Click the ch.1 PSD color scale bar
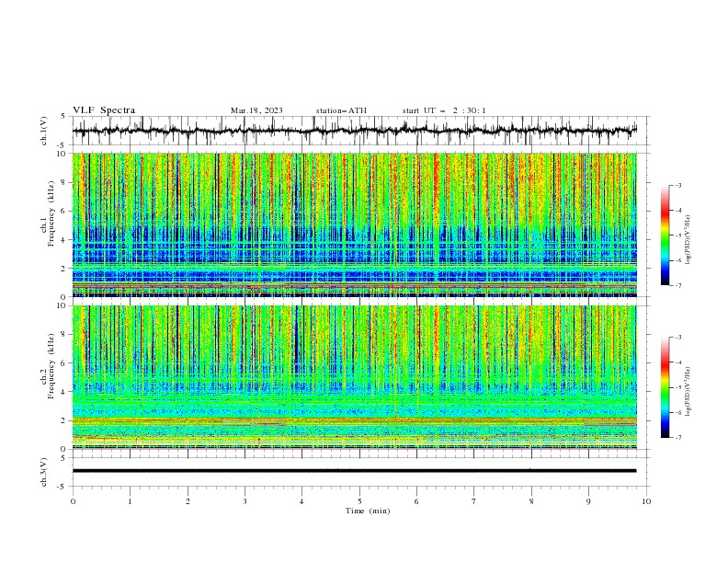This screenshot has width=728, height=563. pos(665,236)
